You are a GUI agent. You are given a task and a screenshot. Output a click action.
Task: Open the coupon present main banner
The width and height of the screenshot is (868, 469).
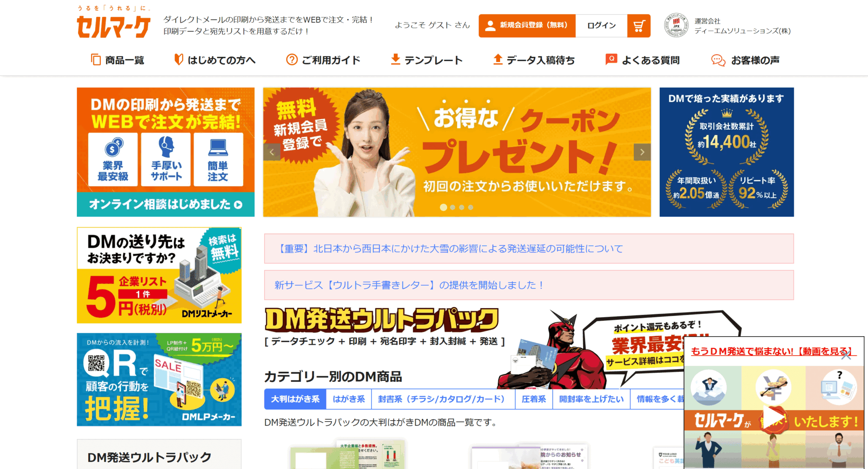pos(457,152)
